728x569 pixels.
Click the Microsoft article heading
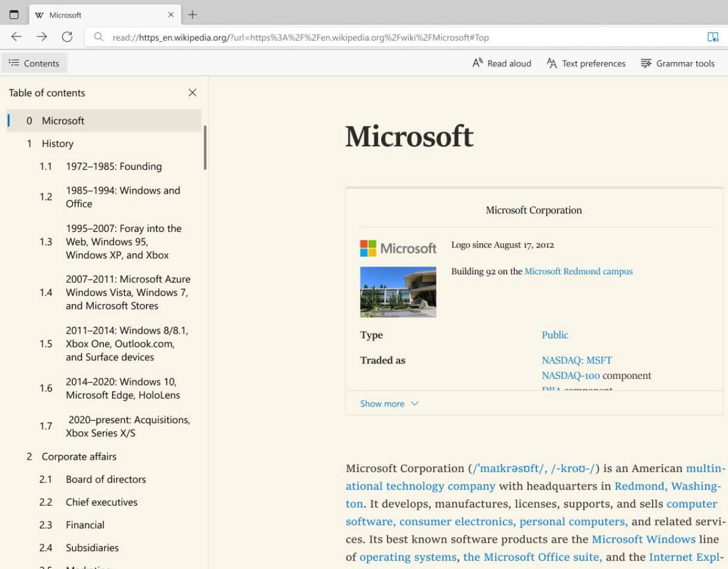(410, 136)
